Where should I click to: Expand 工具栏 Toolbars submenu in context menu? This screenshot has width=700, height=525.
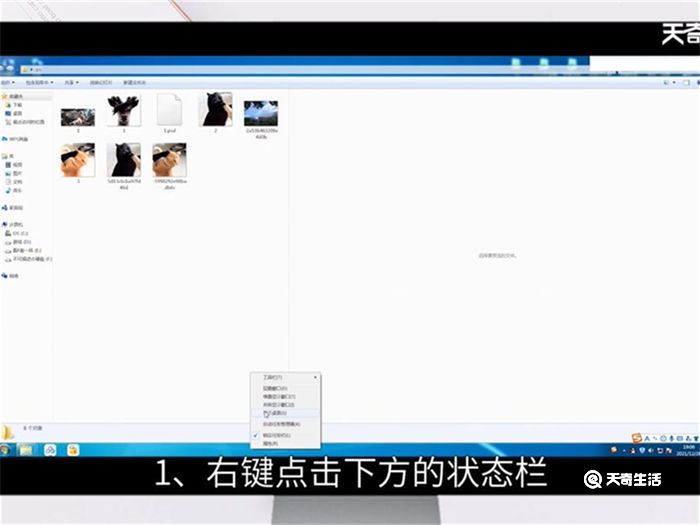(x=285, y=378)
